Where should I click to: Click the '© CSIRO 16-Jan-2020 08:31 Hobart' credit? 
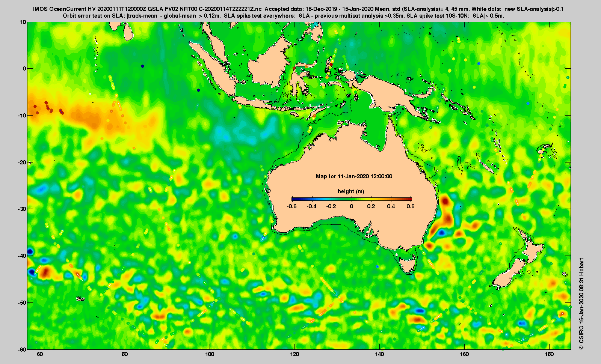pyautogui.click(x=581, y=304)
